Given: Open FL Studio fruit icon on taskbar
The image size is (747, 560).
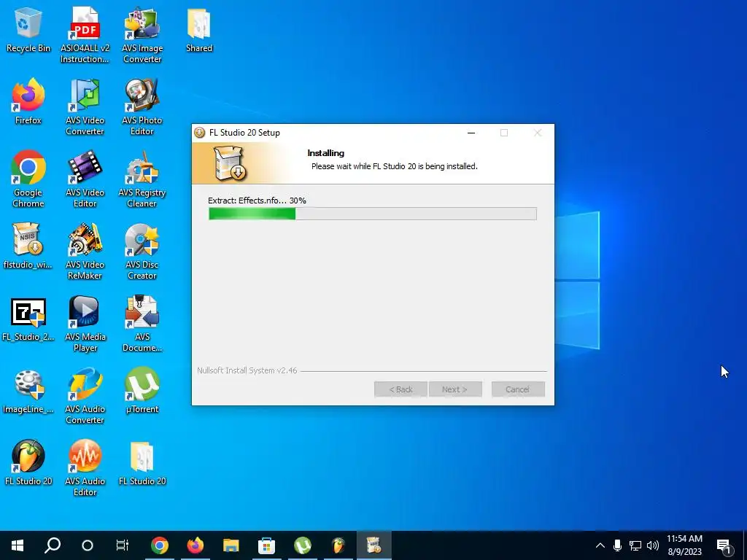Looking at the screenshot, I should pyautogui.click(x=338, y=545).
